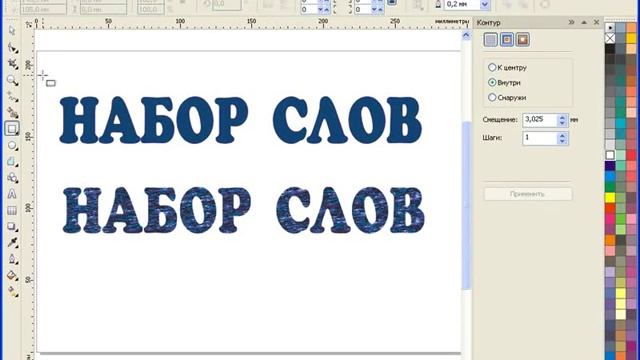Open Contour Acceleration settings icon
The height and width of the screenshot is (360, 640).
pyautogui.click(x=522, y=40)
